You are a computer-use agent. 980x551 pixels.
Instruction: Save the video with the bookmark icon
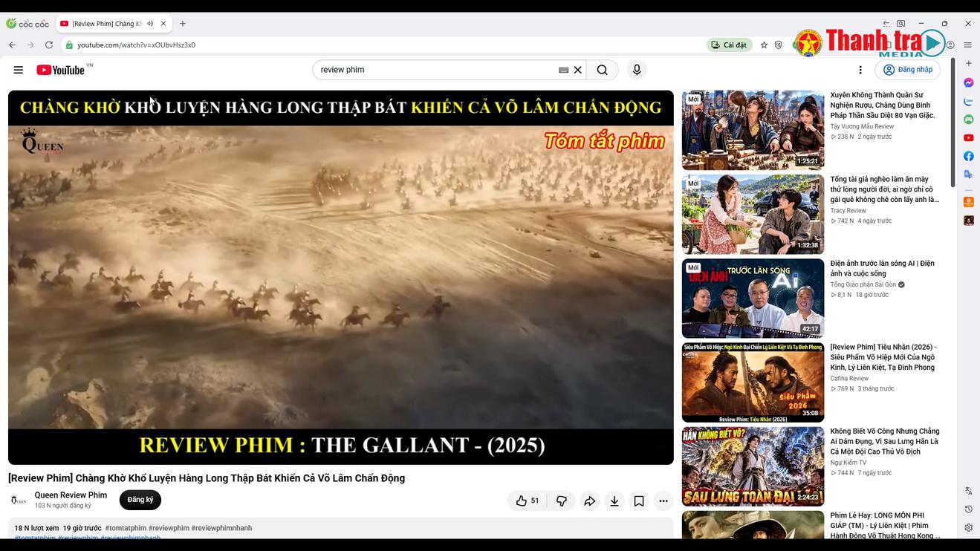pyautogui.click(x=639, y=501)
